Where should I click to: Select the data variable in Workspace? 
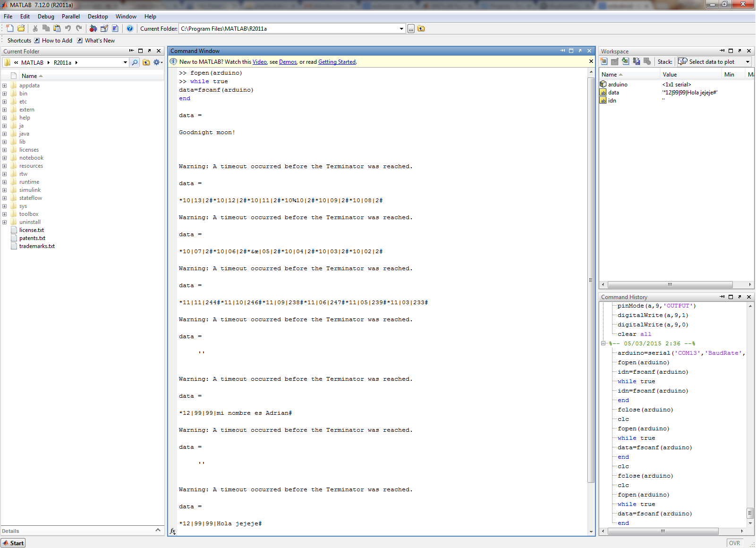tap(613, 93)
